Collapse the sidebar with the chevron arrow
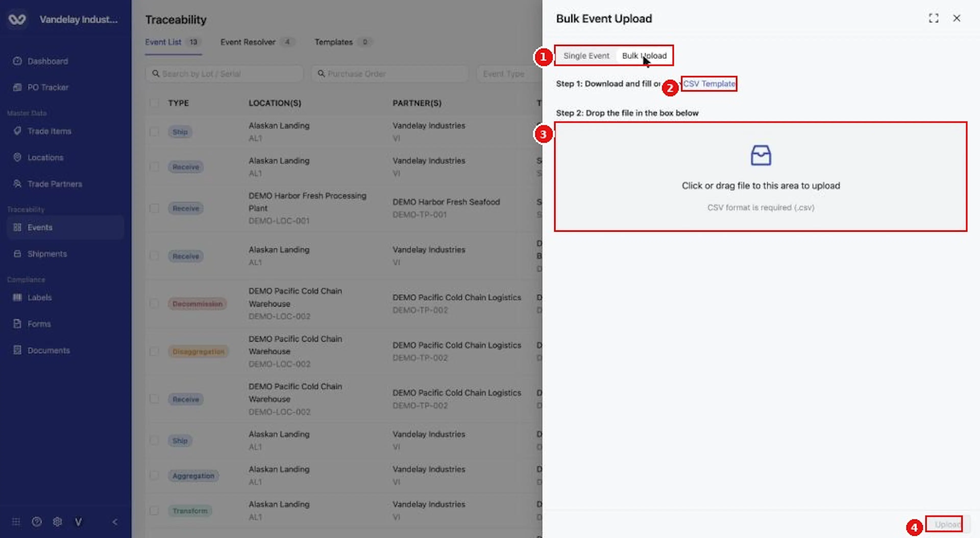 pyautogui.click(x=115, y=522)
